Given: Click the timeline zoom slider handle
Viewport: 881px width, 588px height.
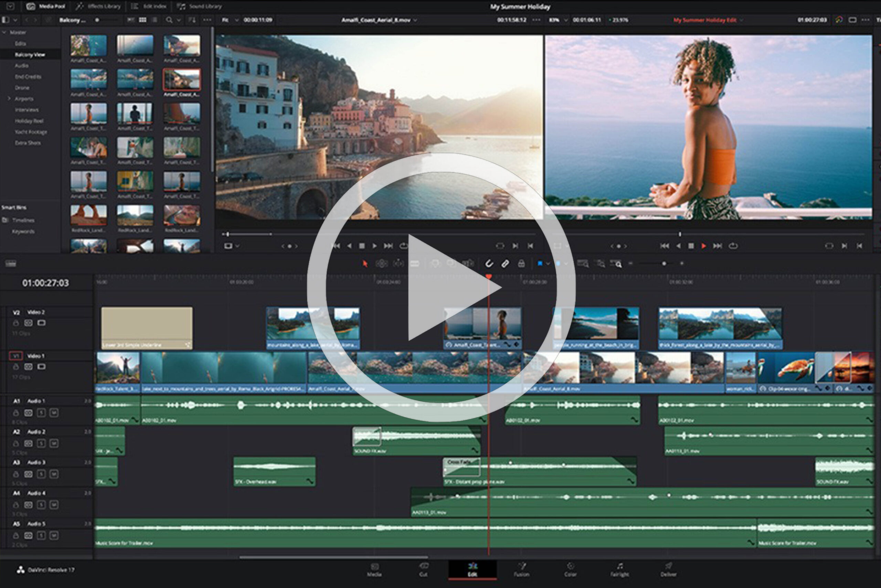Looking at the screenshot, I should (664, 264).
